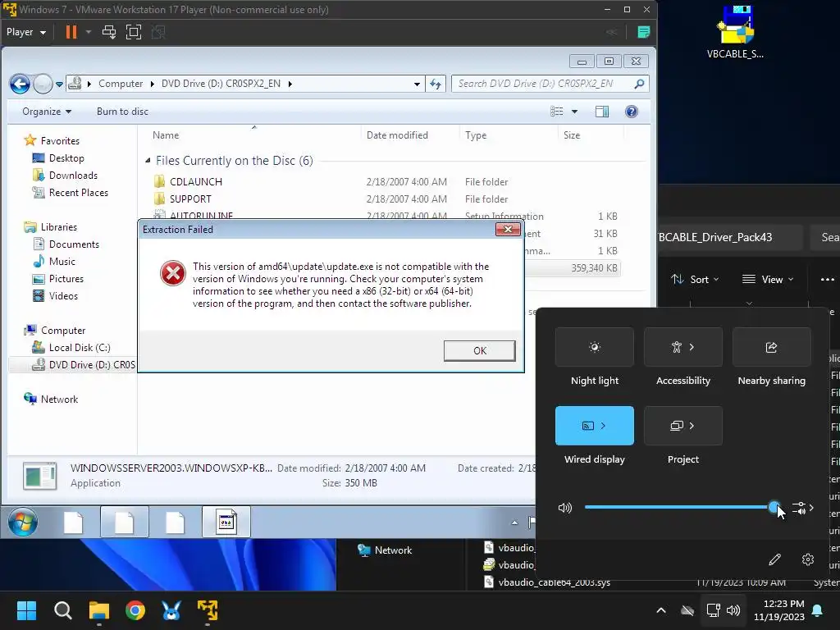840x630 pixels.
Task: Mute volume via speaker icon in quick settings
Action: point(565,507)
